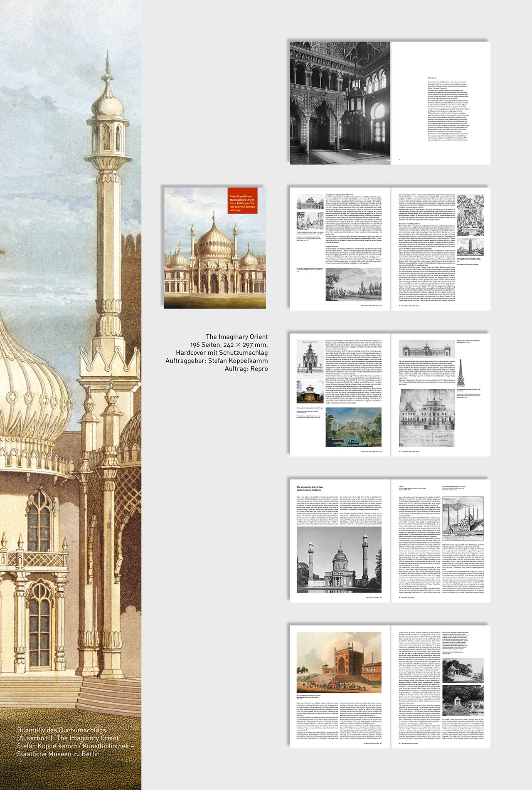This screenshot has height=790, width=532.
Task: Open the 'Editorial note' text page
Action: (x=441, y=103)
